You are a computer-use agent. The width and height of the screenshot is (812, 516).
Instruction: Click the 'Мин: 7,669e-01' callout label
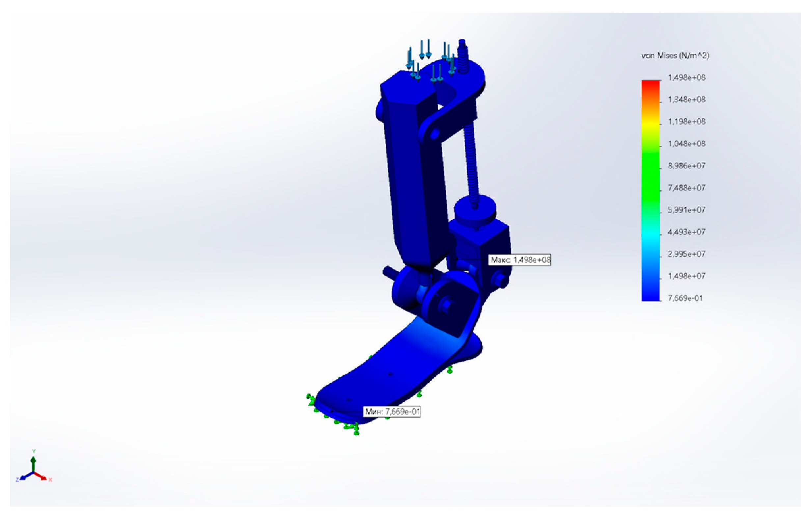(x=392, y=412)
